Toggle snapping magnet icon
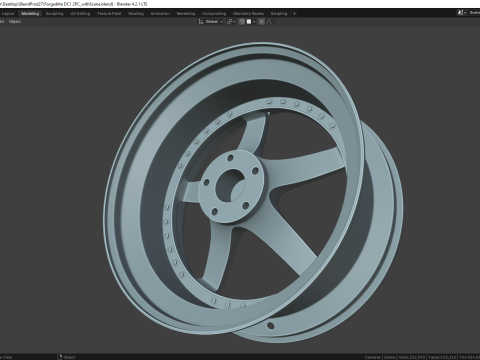Screen dimensions: 480x360 click(x=242, y=22)
